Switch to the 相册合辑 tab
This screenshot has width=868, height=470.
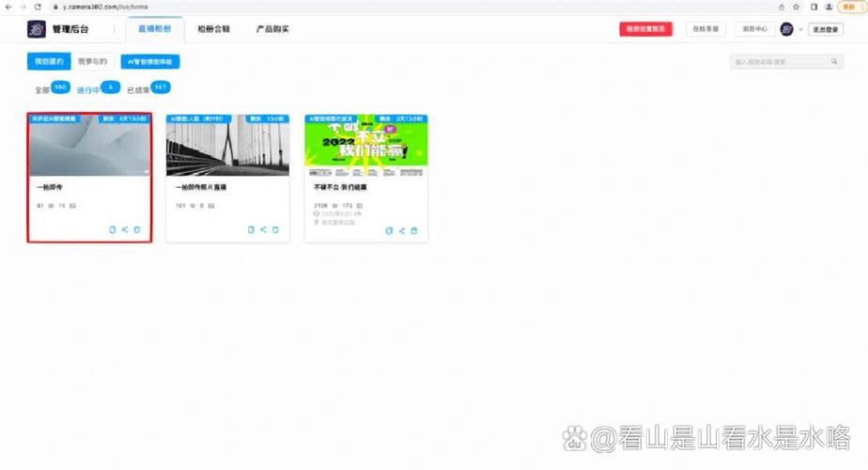pyautogui.click(x=213, y=29)
